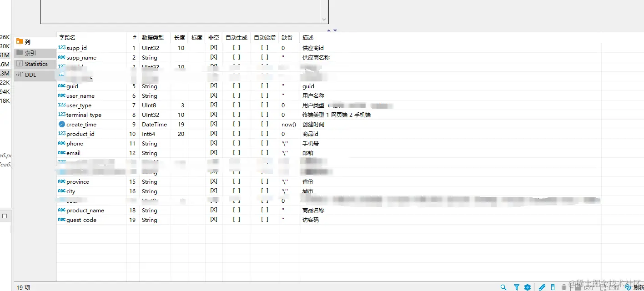Click the 还原 revert icon
This screenshot has width=644, height=291.
[604, 287]
